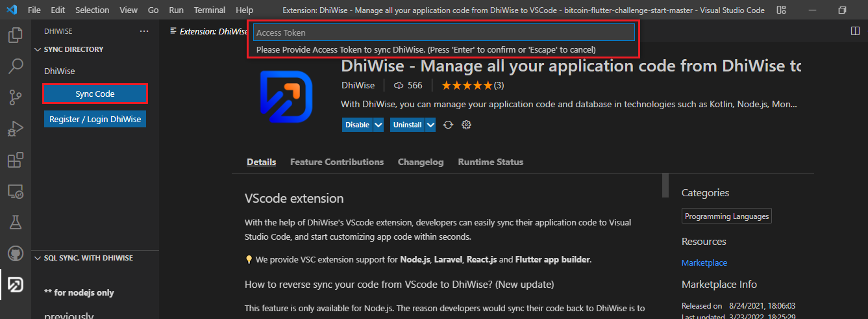Image resolution: width=868 pixels, height=319 pixels.
Task: Click the VScode extension heading
Action: pos(294,198)
